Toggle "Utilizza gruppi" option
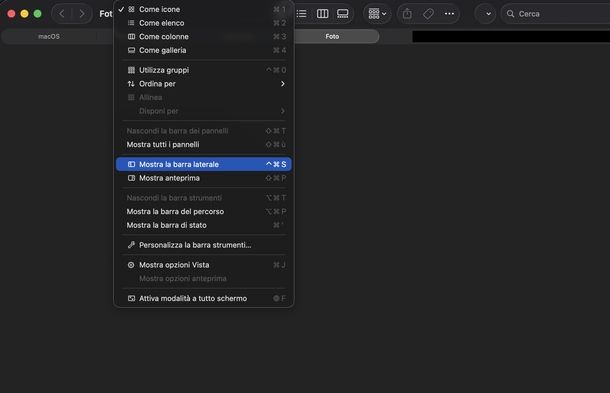Image resolution: width=610 pixels, height=393 pixels. (x=203, y=70)
